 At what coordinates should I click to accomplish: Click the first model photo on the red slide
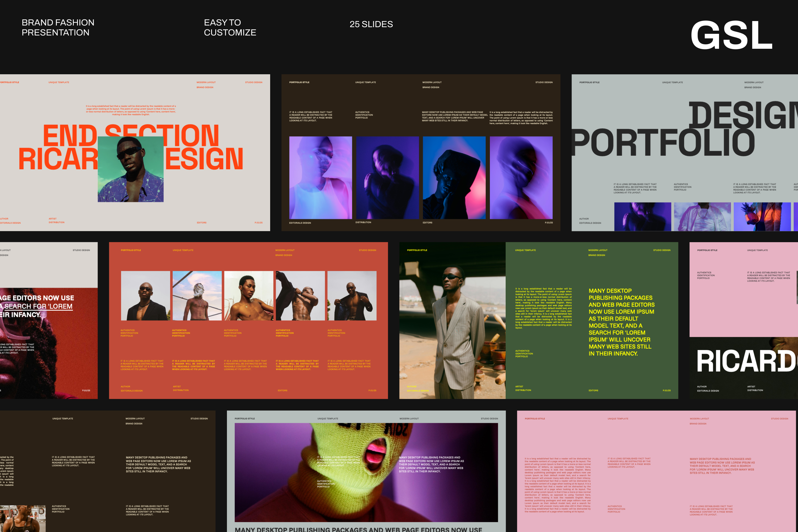tap(145, 296)
